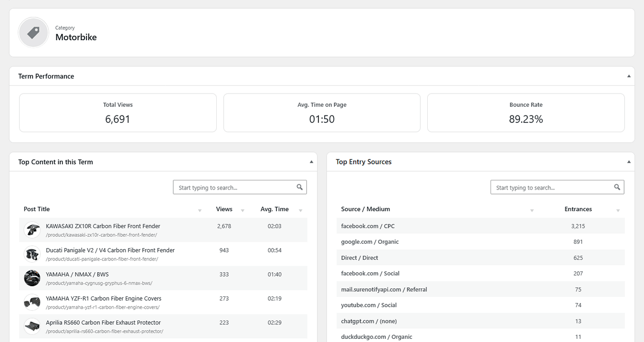The image size is (644, 342).
Task: Open the YAMAHA / NMAX / BWS thumbnail
Action: click(32, 278)
